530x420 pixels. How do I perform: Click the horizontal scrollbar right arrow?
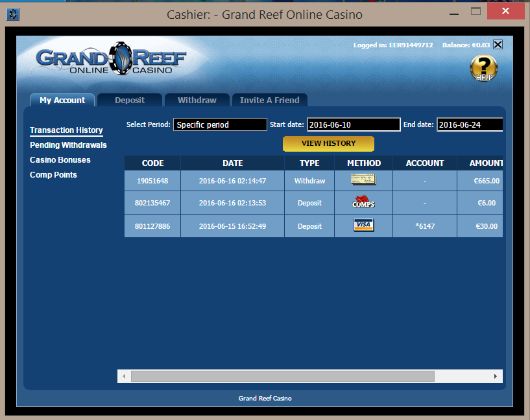coord(496,376)
